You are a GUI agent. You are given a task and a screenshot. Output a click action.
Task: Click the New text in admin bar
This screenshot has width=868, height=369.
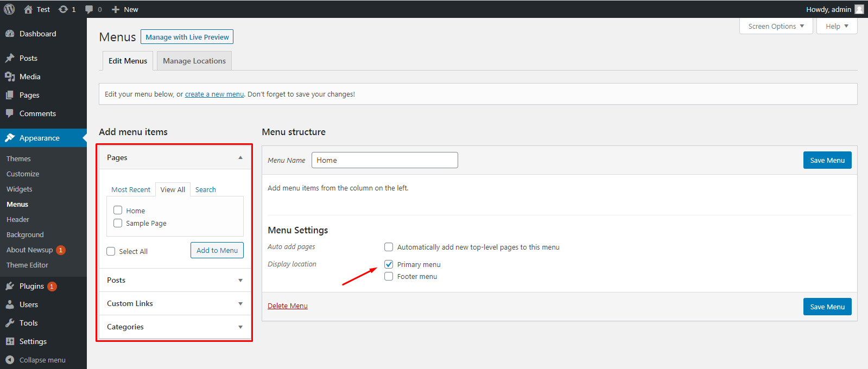(x=131, y=9)
